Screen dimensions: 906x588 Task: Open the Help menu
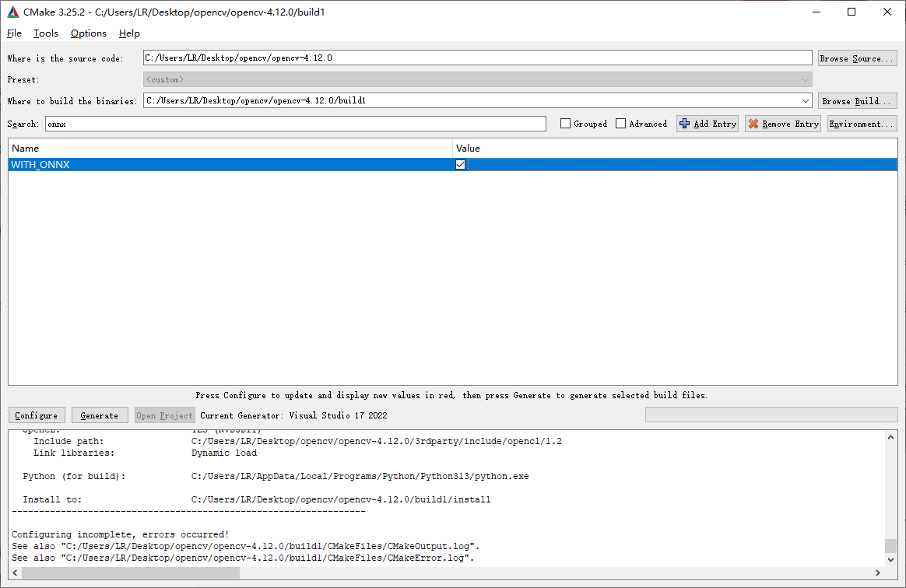tap(129, 33)
